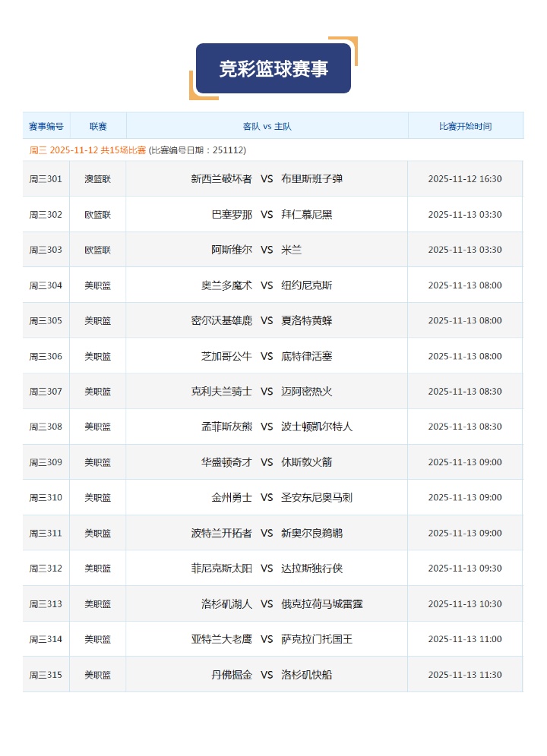Click 澳篮联 league in first row
Image resolution: width=547 pixels, height=756 pixels.
tap(97, 179)
